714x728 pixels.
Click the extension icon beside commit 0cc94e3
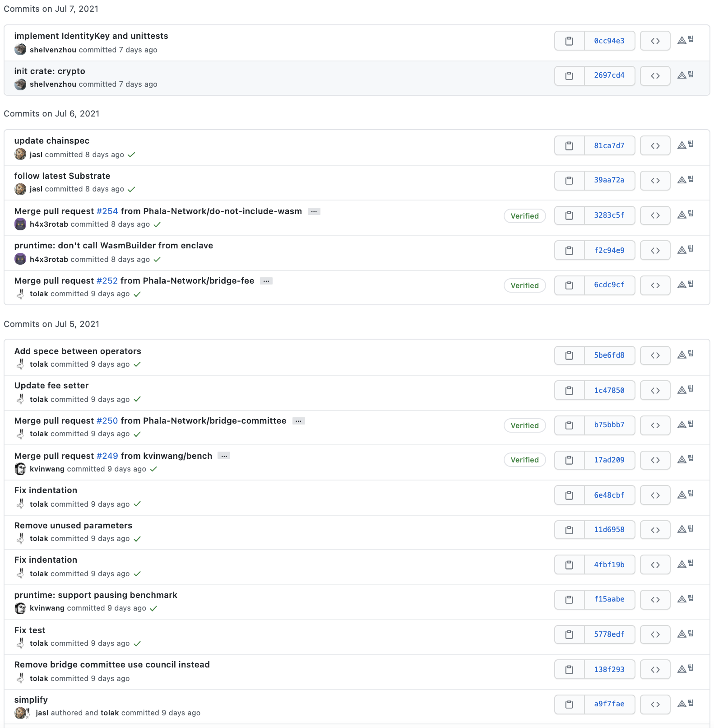[x=686, y=40]
